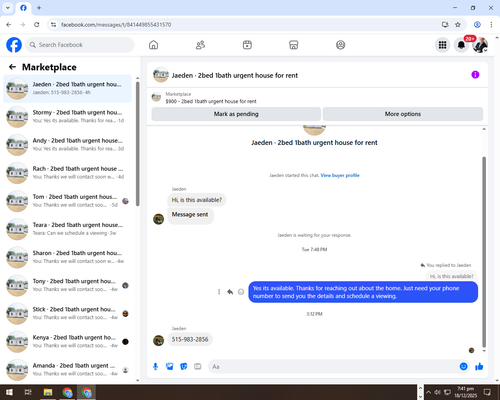Image resolution: width=500 pixels, height=400 pixels.
Task: Open the notifications bell
Action: [x=461, y=45]
